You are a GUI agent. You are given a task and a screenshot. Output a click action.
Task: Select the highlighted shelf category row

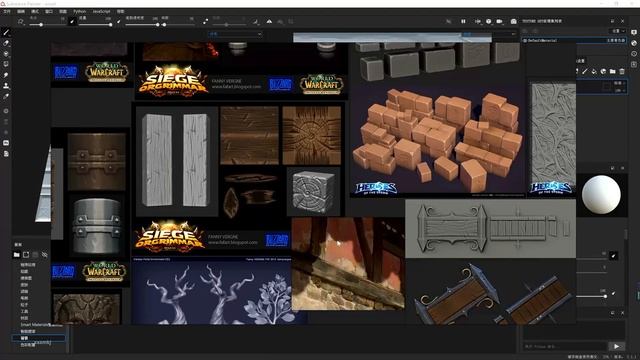click(x=38, y=338)
